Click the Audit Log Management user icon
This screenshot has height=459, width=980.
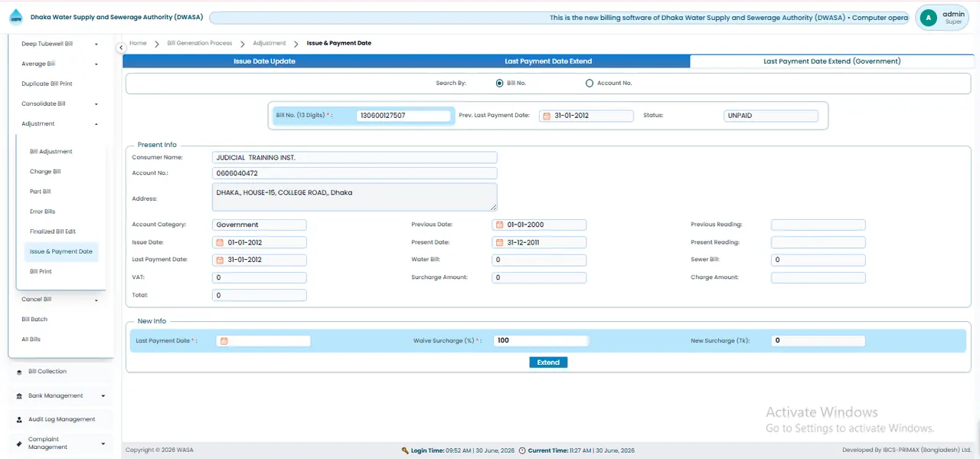19,420
